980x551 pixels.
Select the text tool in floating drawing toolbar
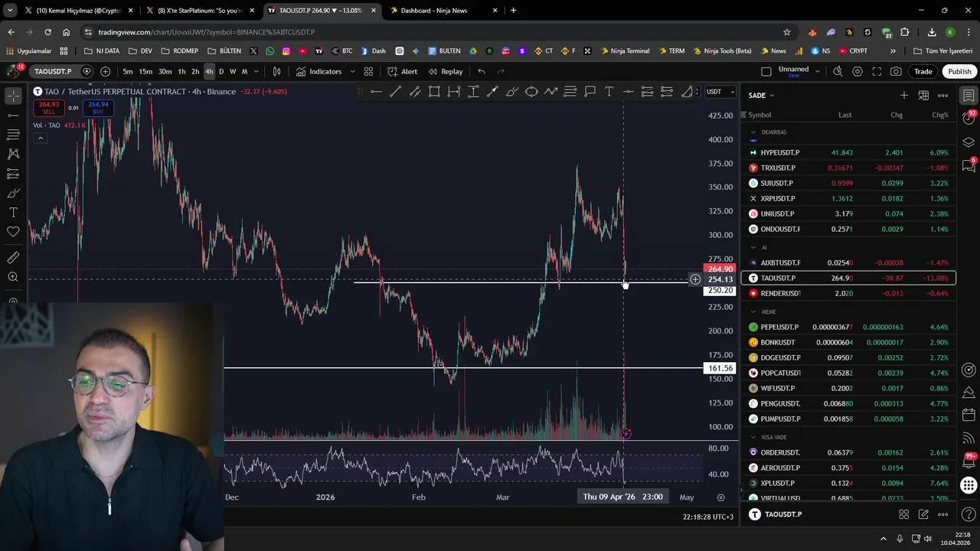coord(609,92)
